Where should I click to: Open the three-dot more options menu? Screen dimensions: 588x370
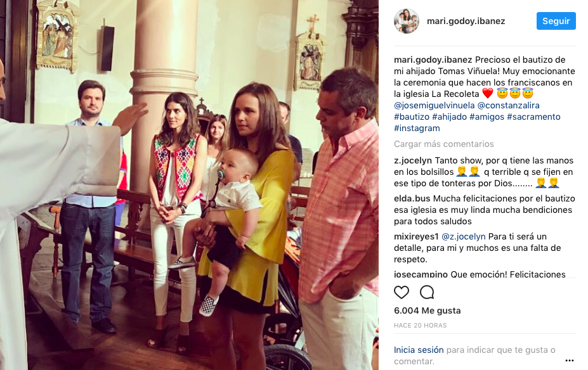click(569, 360)
